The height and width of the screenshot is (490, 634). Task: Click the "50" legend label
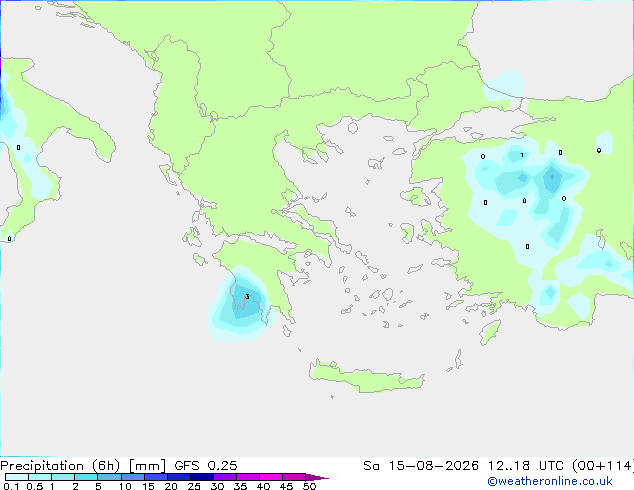(309, 486)
